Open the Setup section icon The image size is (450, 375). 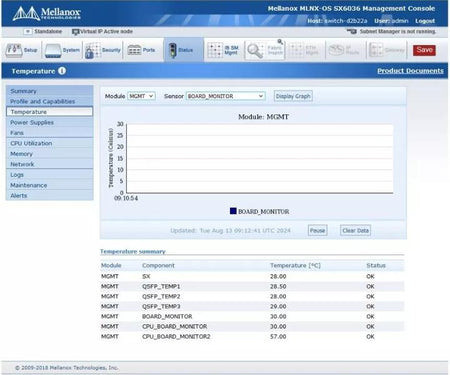[x=14, y=50]
